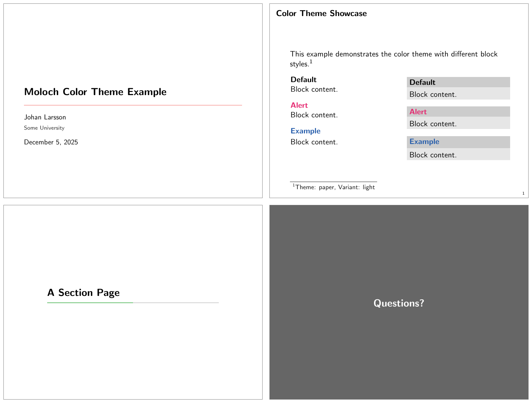Click the footnote 'Theme: paper, Variant: light'
This screenshot has width=532, height=403.
click(x=335, y=187)
